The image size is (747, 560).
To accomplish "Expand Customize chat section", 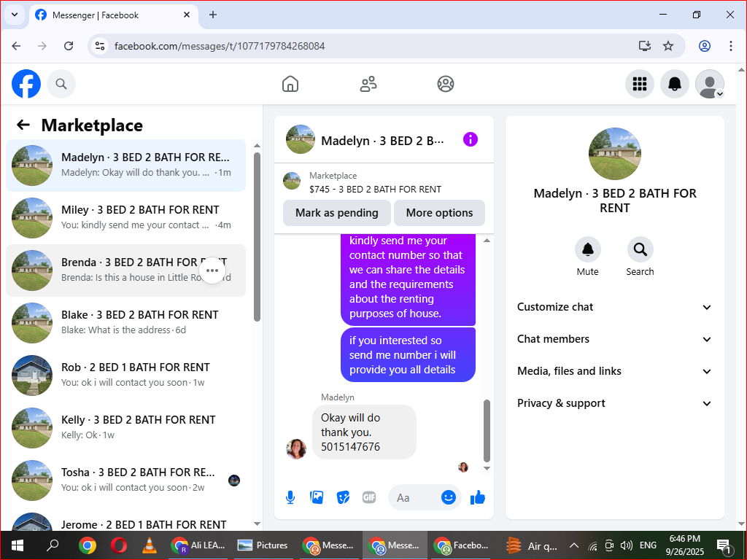I will 614,307.
